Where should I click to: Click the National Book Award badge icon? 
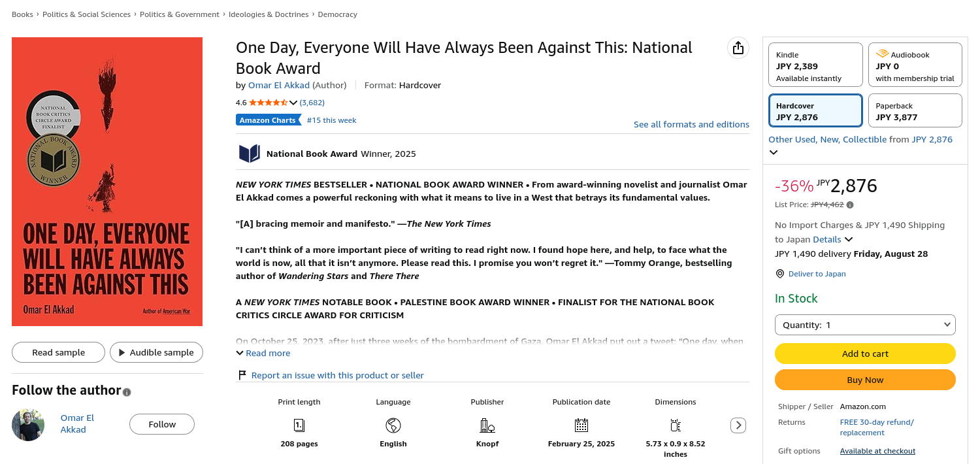[x=250, y=154]
